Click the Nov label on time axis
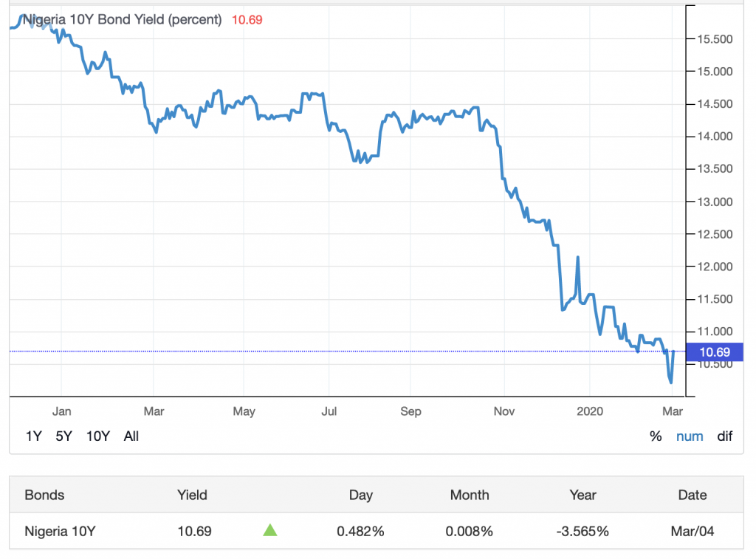This screenshot has width=756, height=559. (504, 411)
